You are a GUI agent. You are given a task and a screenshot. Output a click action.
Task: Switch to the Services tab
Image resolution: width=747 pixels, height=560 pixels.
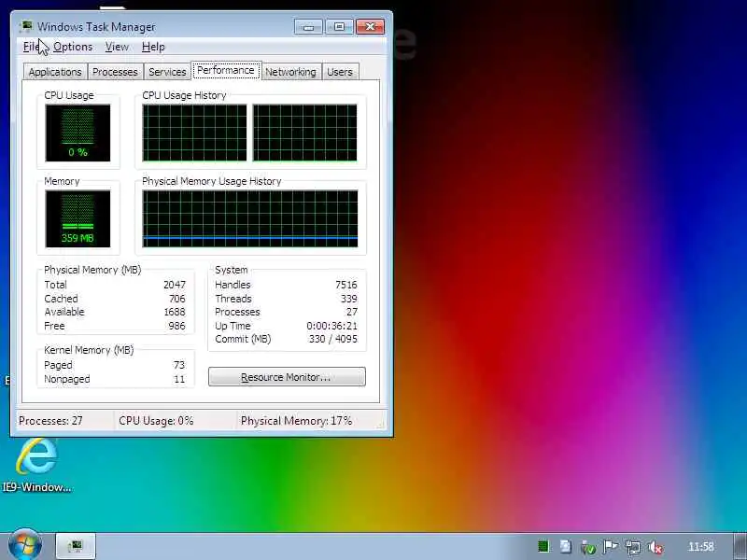pos(167,72)
